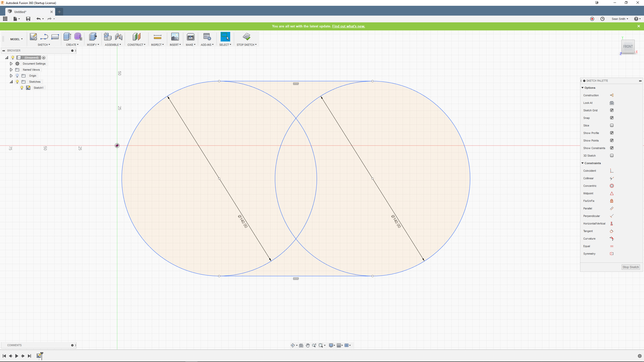Expand the Origin folder
Viewport: 644px width, 362px height.
pyautogui.click(x=11, y=76)
